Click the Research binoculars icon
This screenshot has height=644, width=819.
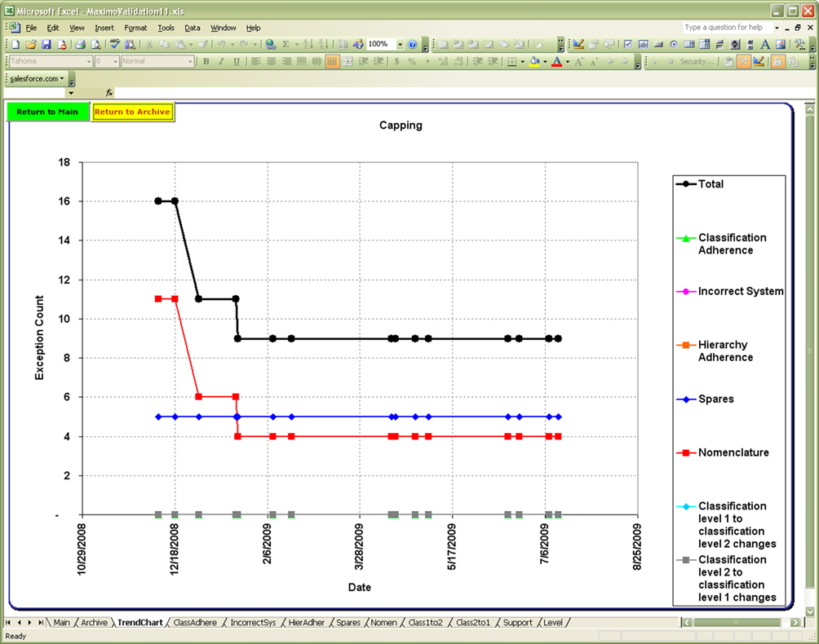[130, 44]
